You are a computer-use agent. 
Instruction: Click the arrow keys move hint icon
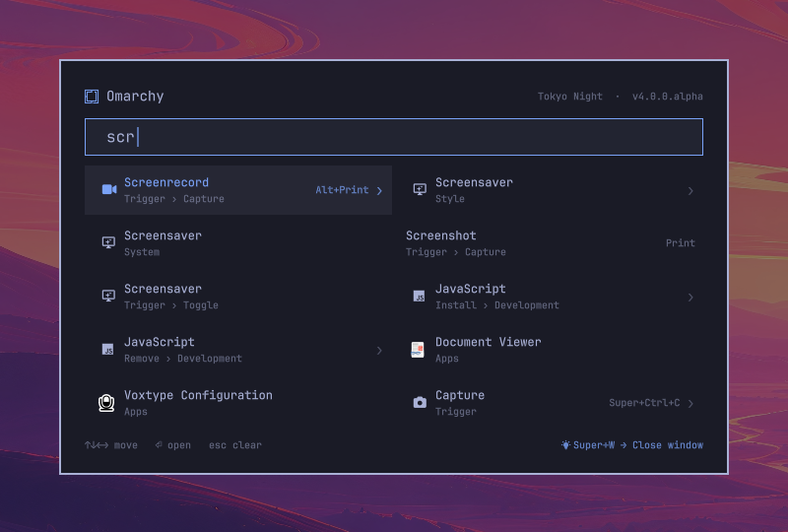tap(97, 445)
